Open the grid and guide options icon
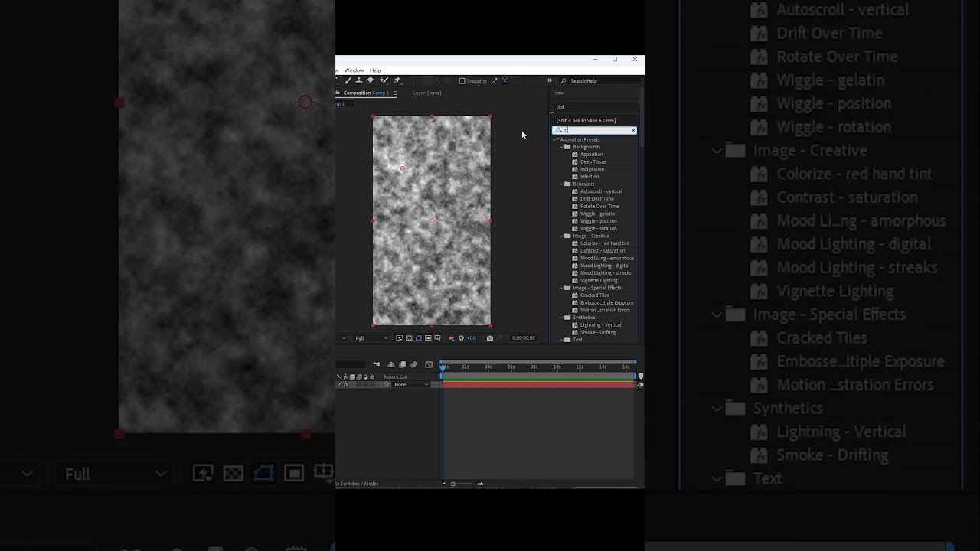This screenshot has height=551, width=980. (x=437, y=338)
